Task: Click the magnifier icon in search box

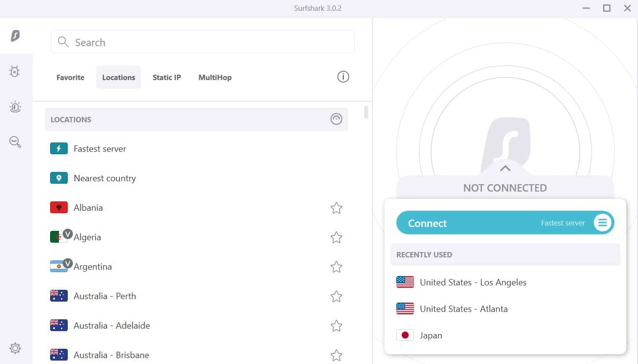Action: 63,42
